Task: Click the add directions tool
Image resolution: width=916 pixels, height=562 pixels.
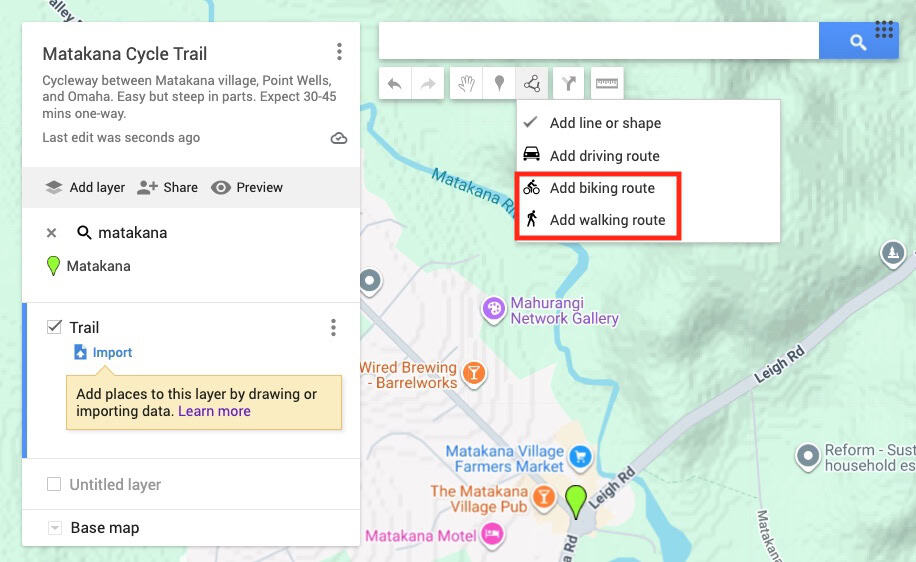Action: [x=568, y=84]
